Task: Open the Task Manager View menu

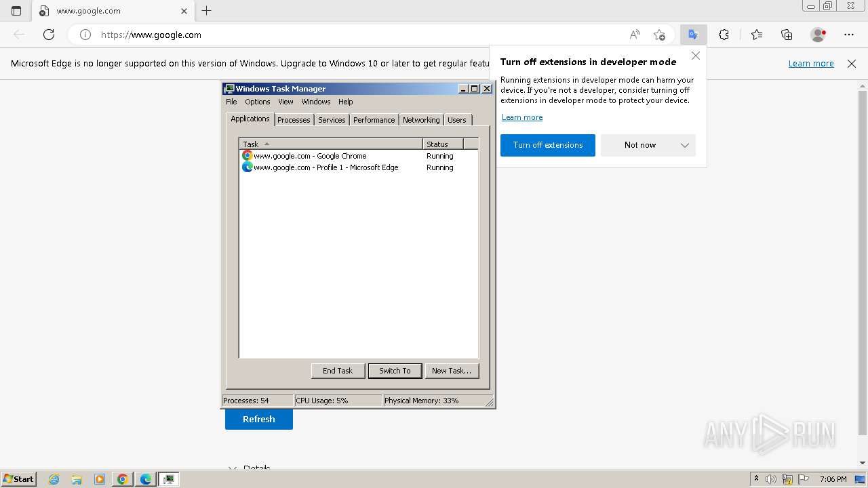Action: pyautogui.click(x=285, y=102)
